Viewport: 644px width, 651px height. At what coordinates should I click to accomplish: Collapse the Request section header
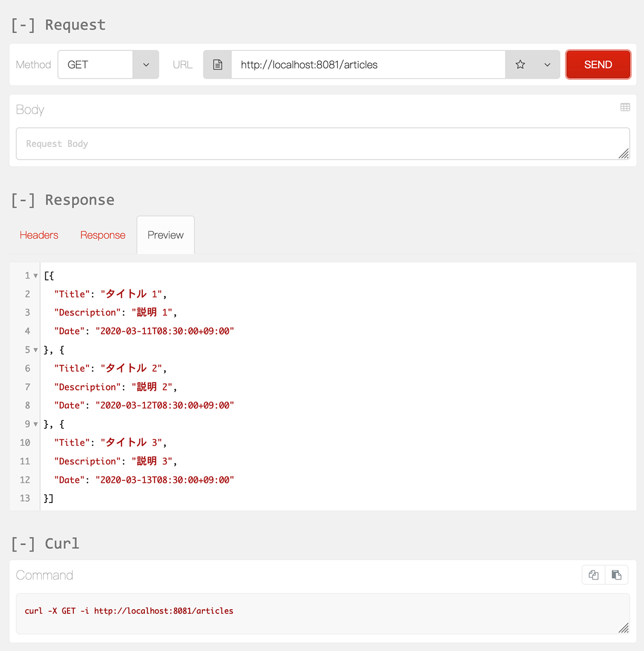(x=23, y=25)
